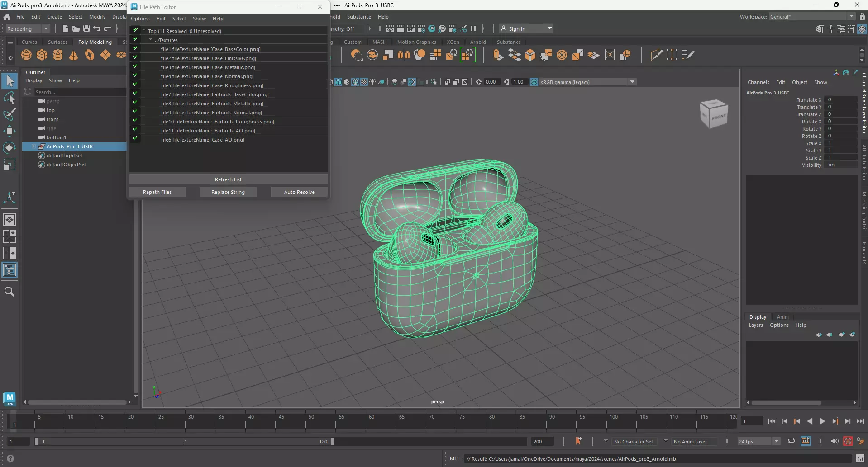Open the Maya Home icon in the menu bar
Screen dimensions: 868x467
point(7,17)
